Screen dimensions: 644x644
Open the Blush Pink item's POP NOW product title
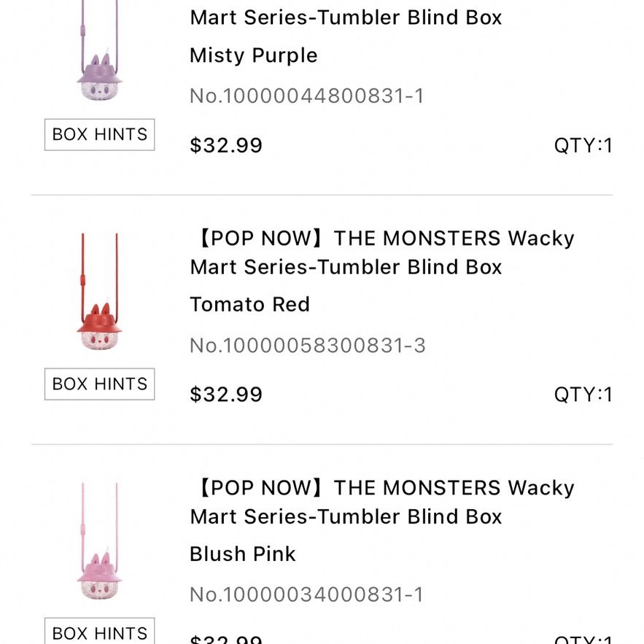coord(382,502)
